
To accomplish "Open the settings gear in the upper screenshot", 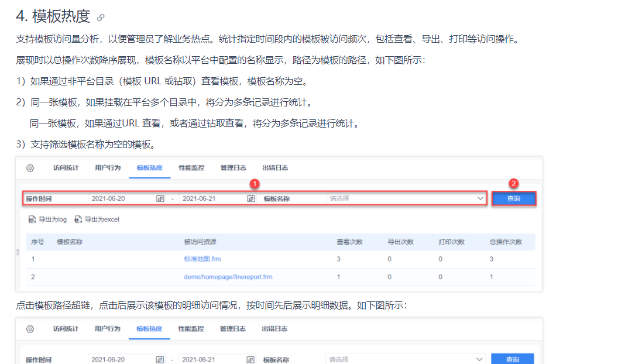I will click(x=30, y=168).
